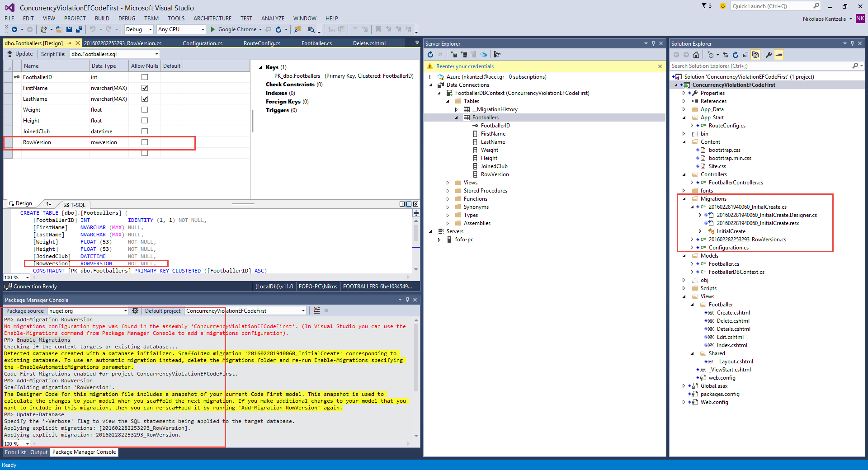Toggle Allow Nulls for FootballerID column
This screenshot has height=470, width=868.
[x=145, y=77]
